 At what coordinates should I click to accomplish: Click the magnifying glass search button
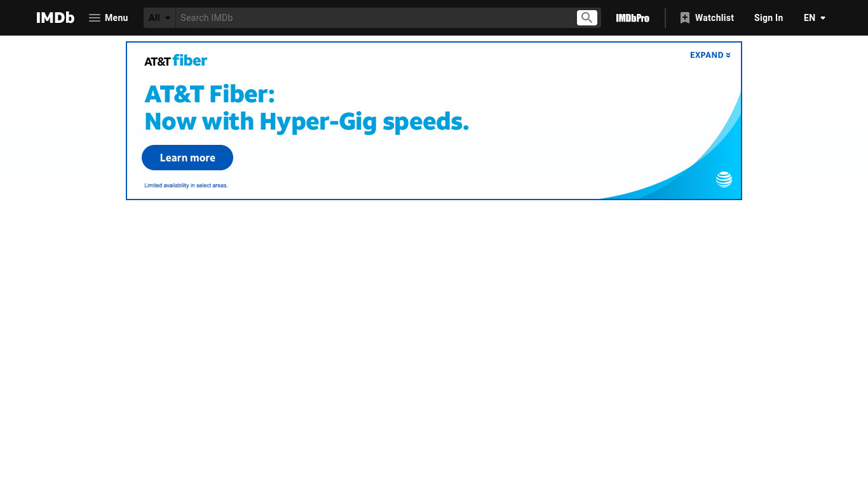point(587,18)
